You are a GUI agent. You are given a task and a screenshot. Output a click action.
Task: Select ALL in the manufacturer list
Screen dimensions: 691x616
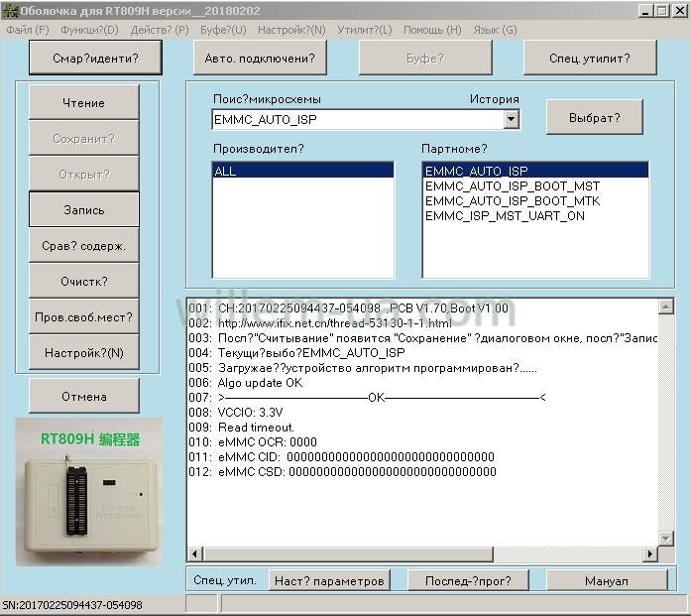pyautogui.click(x=302, y=171)
